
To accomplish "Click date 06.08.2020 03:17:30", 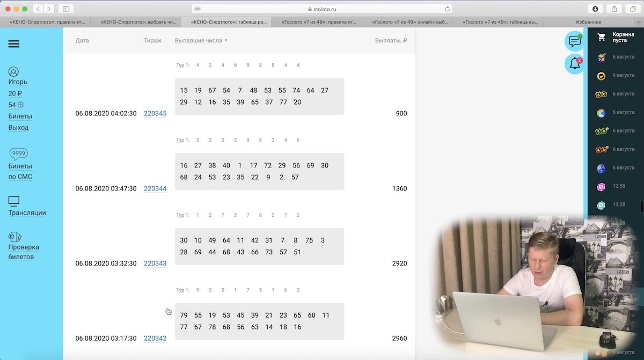I will pos(106,339).
